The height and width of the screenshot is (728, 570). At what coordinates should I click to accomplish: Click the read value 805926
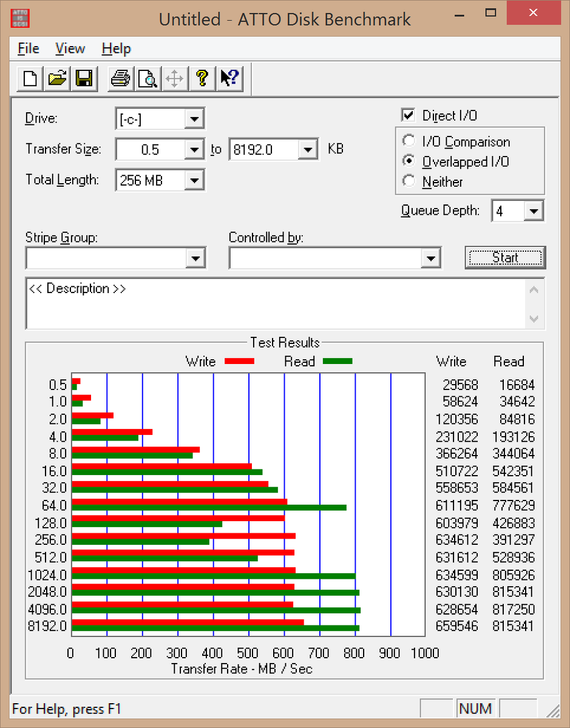(x=514, y=575)
